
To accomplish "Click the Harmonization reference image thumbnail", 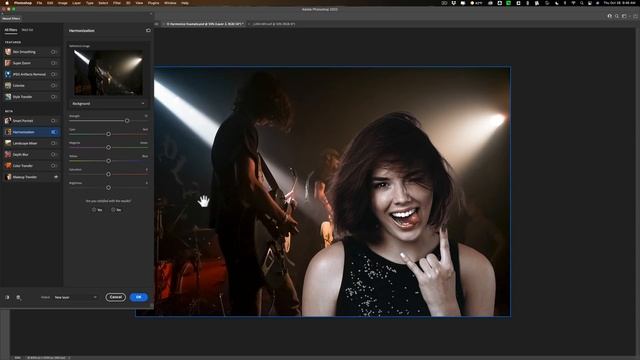I will pos(108,73).
